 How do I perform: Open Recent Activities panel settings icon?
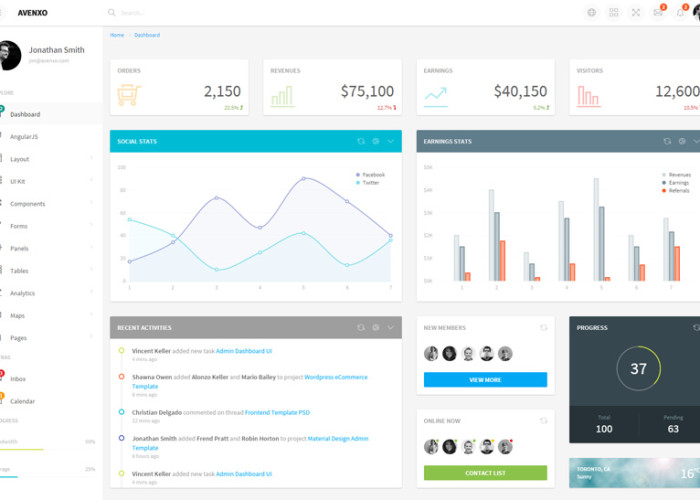tap(376, 328)
